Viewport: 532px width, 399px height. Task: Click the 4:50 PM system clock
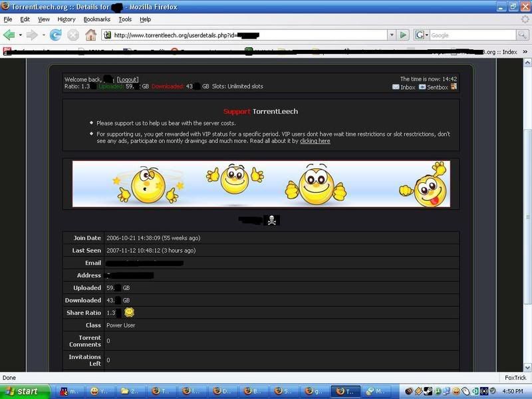point(513,391)
